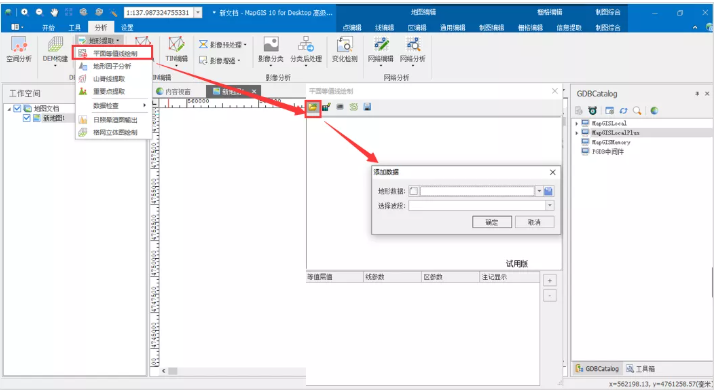
Task: Click the browse icon beside 地形数据 field
Action: click(549, 191)
